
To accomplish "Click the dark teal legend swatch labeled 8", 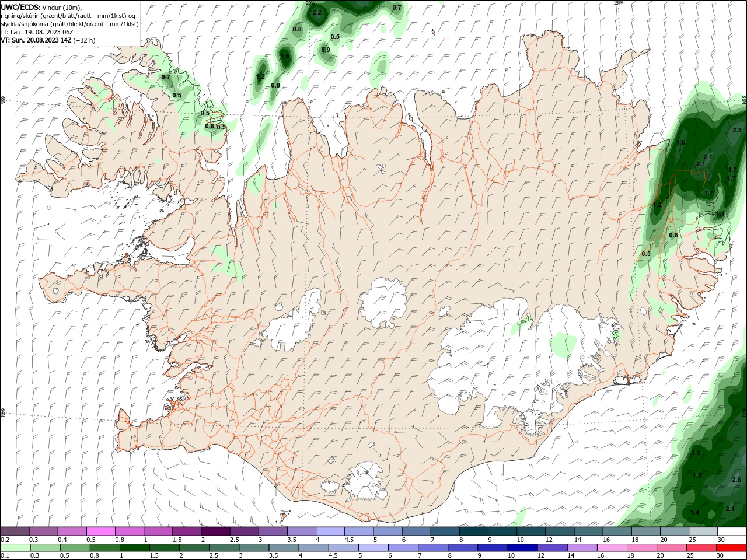I will click(x=473, y=531).
